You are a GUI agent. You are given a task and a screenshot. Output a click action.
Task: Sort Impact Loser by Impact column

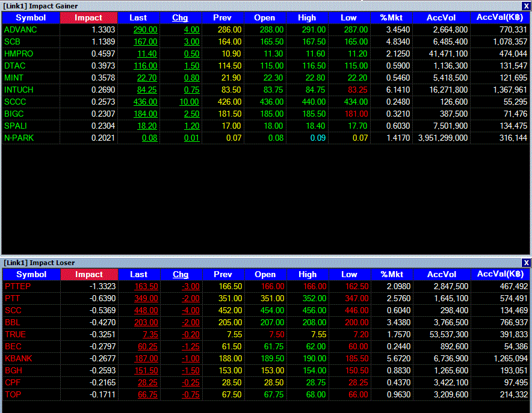pyautogui.click(x=89, y=274)
